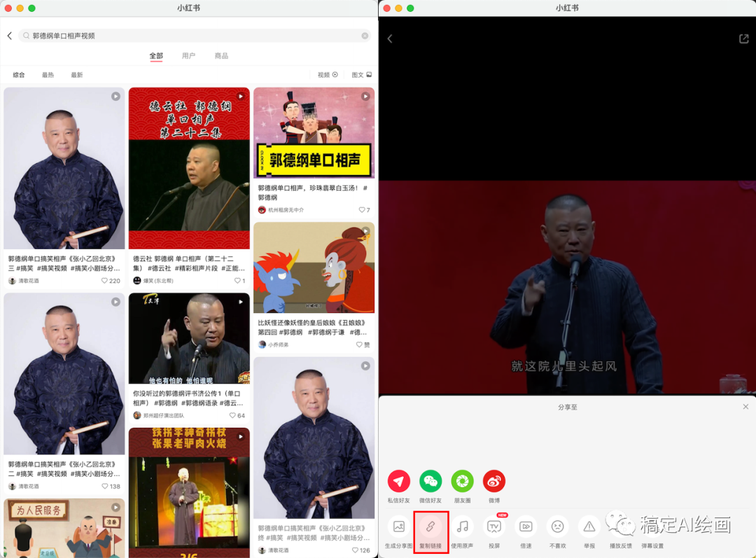The width and height of the screenshot is (756, 558).
Task: Open post 比妖怪还像妖怪的皇后娘娘
Action: click(x=314, y=327)
